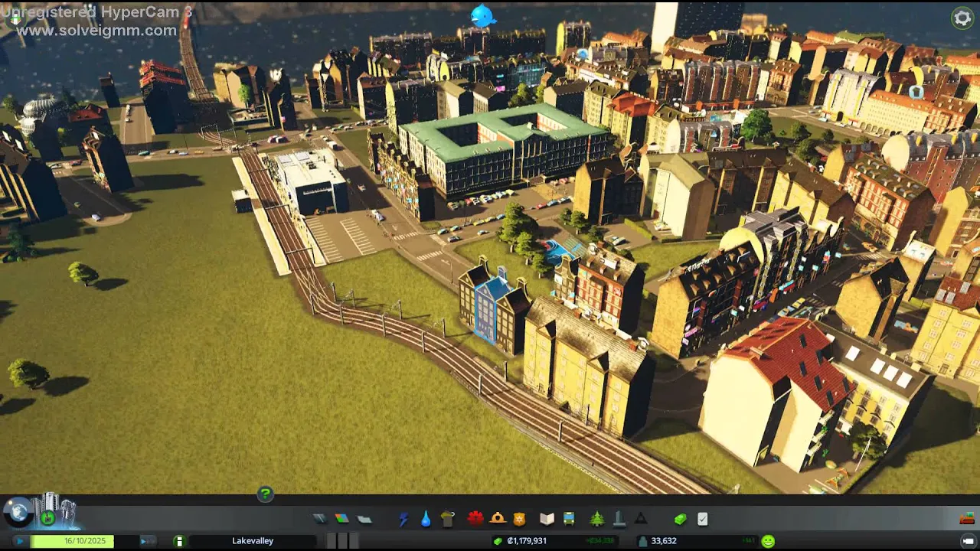Open the Garbage services menu
980x551 pixels.
pos(448,519)
